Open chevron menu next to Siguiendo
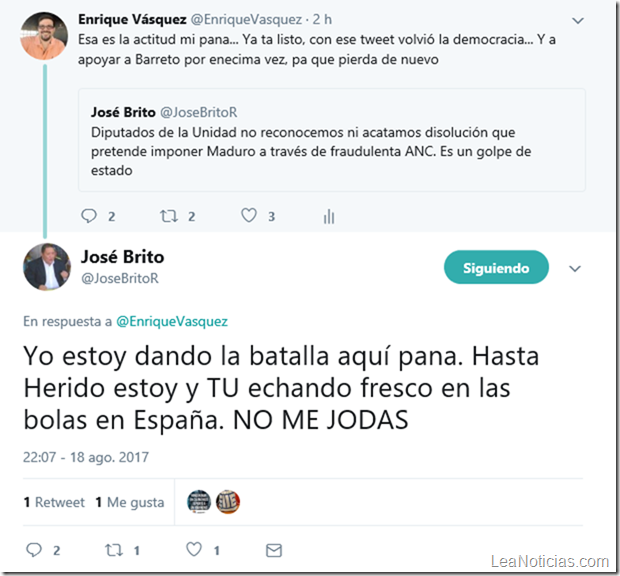This screenshot has width=620, height=576. point(575,269)
